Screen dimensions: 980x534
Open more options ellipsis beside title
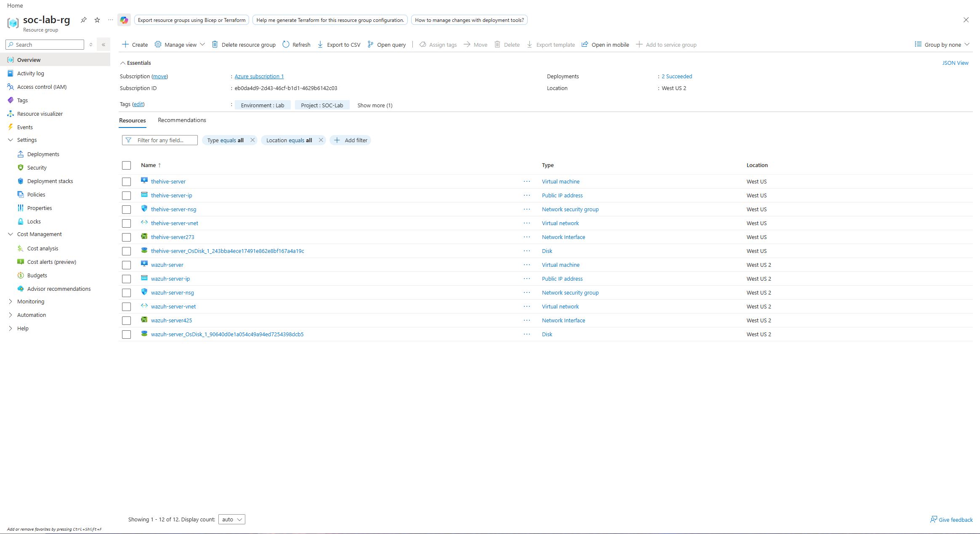[x=111, y=20]
